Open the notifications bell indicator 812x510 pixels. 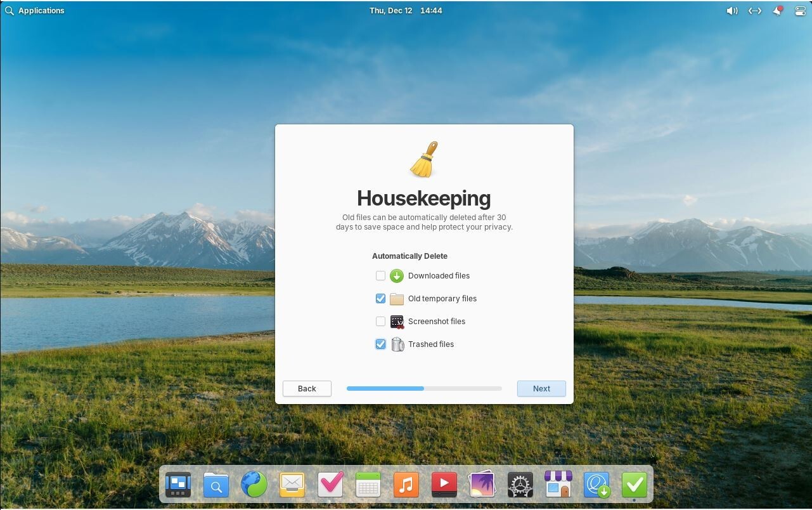tap(777, 11)
